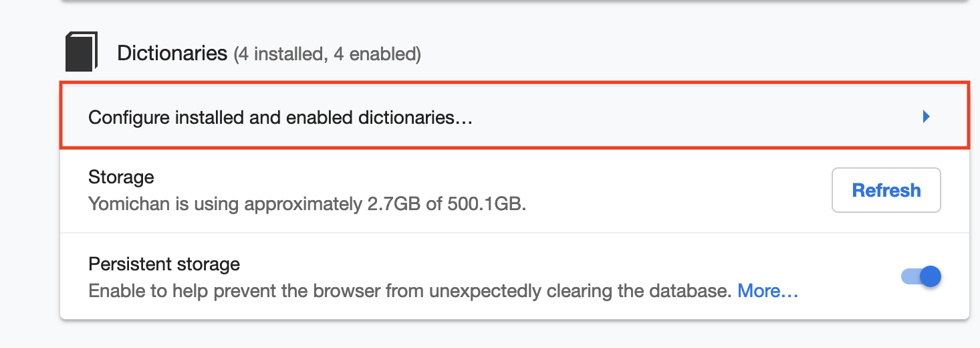
Task: Disable the Persistent storage toggle
Action: pyautogui.click(x=922, y=276)
